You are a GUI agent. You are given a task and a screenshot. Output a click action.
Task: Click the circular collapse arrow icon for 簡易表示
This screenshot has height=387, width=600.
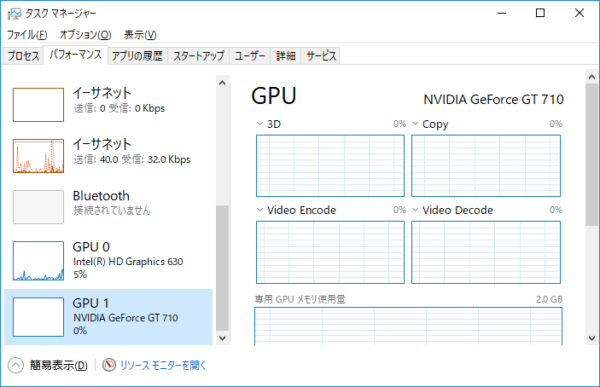(16, 365)
